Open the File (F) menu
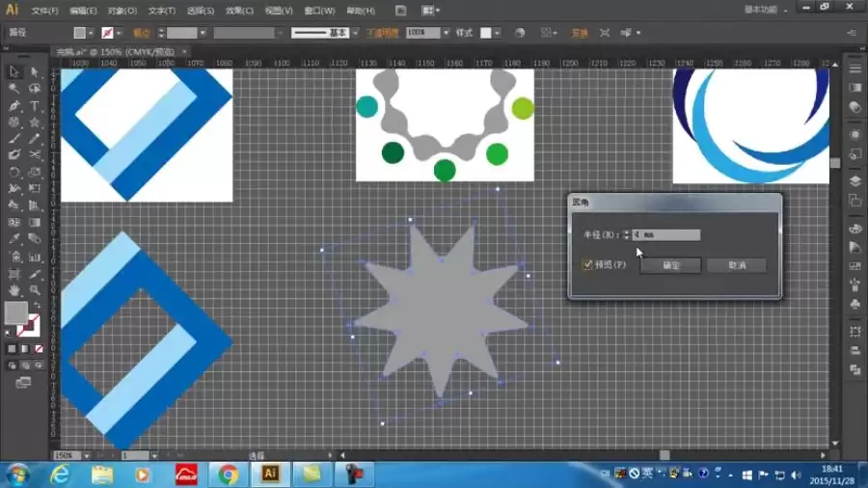Image resolution: width=868 pixels, height=488 pixels. 44,11
